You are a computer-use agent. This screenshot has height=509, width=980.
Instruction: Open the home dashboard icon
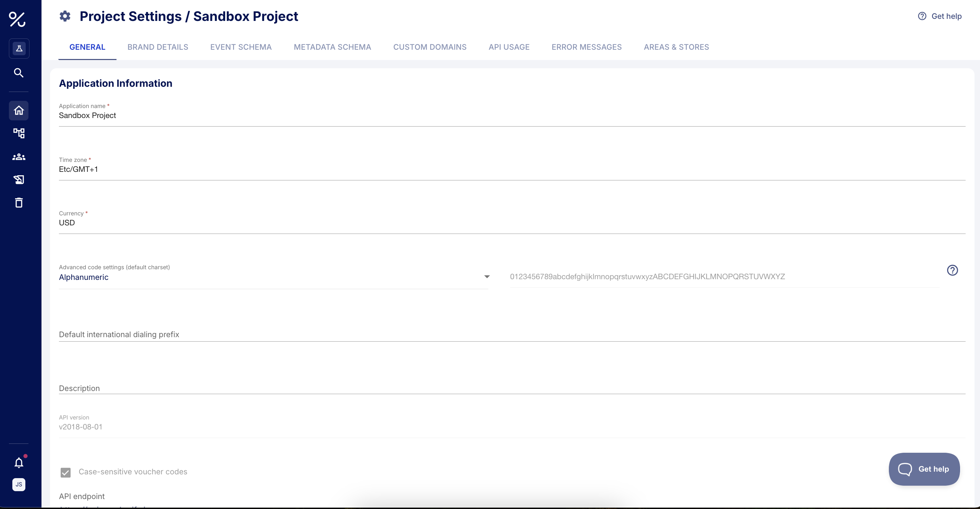tap(19, 110)
